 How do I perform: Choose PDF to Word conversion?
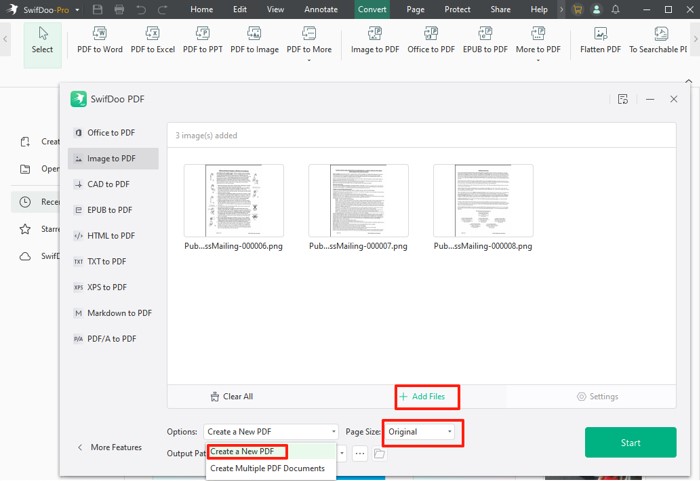[100, 40]
